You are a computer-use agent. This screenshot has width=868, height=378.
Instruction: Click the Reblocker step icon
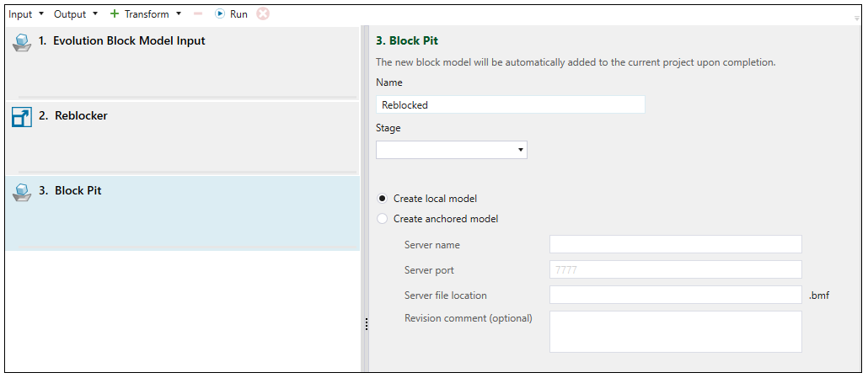tap(22, 117)
